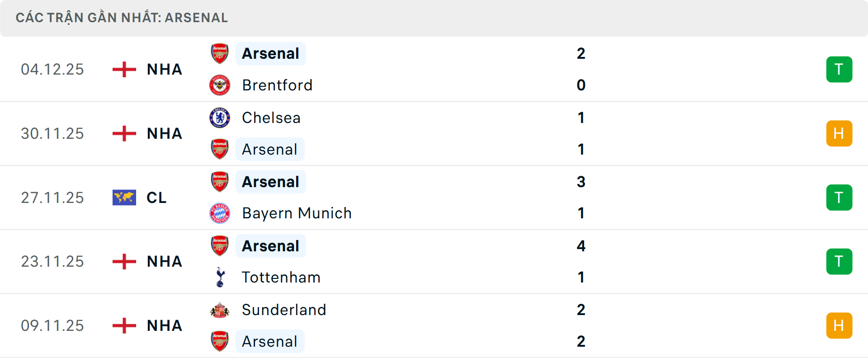The width and height of the screenshot is (868, 358).
Task: Click the Chelsea club crest icon
Action: [220, 118]
